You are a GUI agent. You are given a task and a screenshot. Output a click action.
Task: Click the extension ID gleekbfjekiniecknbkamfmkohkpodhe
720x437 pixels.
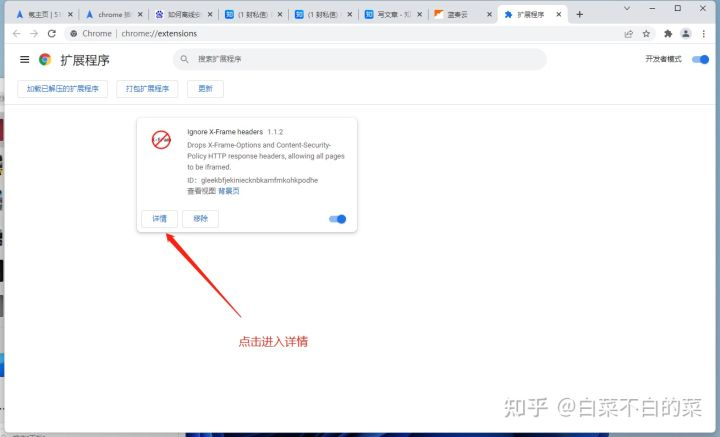[259, 180]
